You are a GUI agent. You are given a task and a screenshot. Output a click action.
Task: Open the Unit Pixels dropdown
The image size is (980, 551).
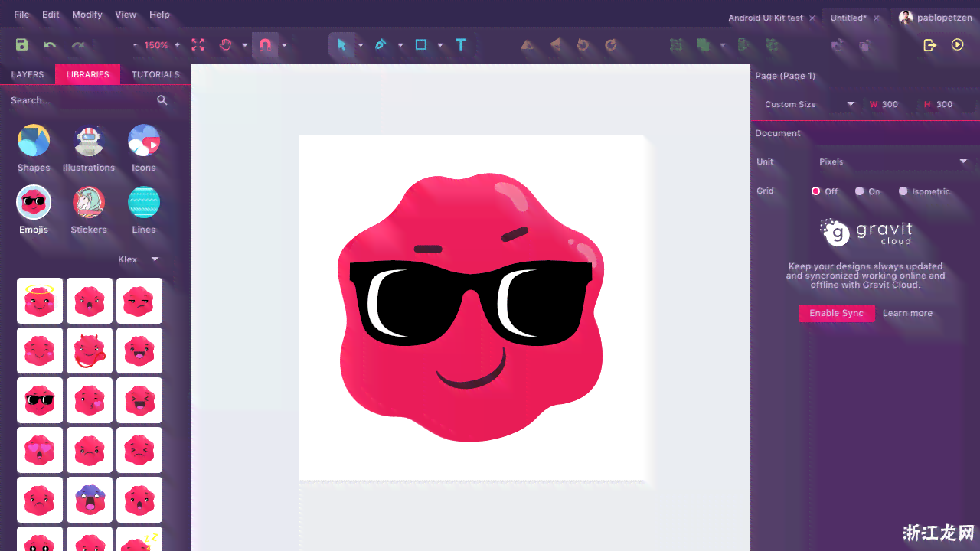click(893, 161)
